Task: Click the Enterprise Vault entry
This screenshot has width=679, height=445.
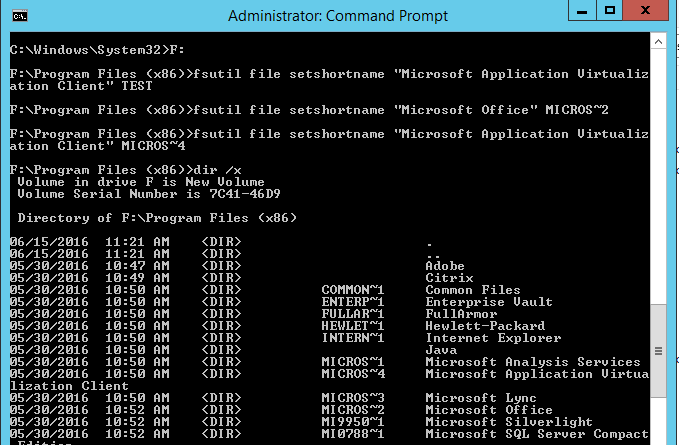Action: pyautogui.click(x=484, y=302)
